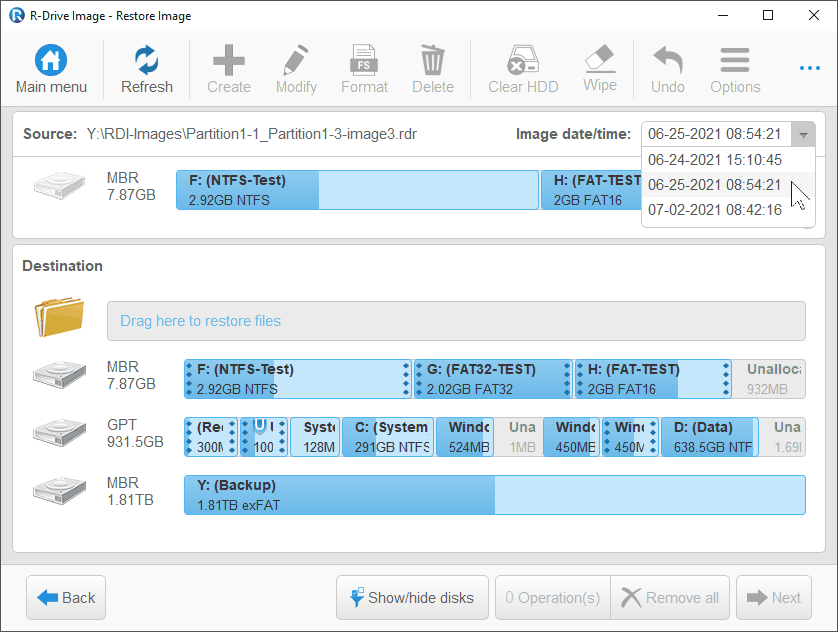Viewport: 838px width, 632px height.
Task: Click the Format FS icon
Action: pyautogui.click(x=364, y=59)
